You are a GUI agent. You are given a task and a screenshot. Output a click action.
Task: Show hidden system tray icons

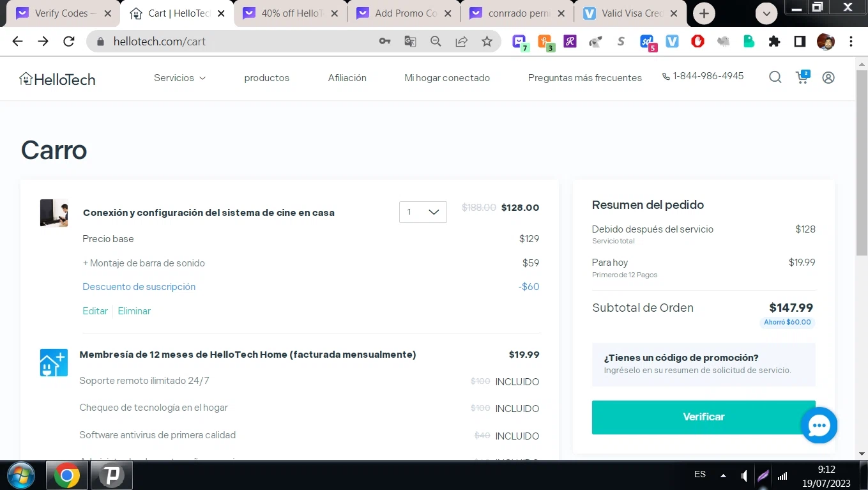(x=723, y=475)
